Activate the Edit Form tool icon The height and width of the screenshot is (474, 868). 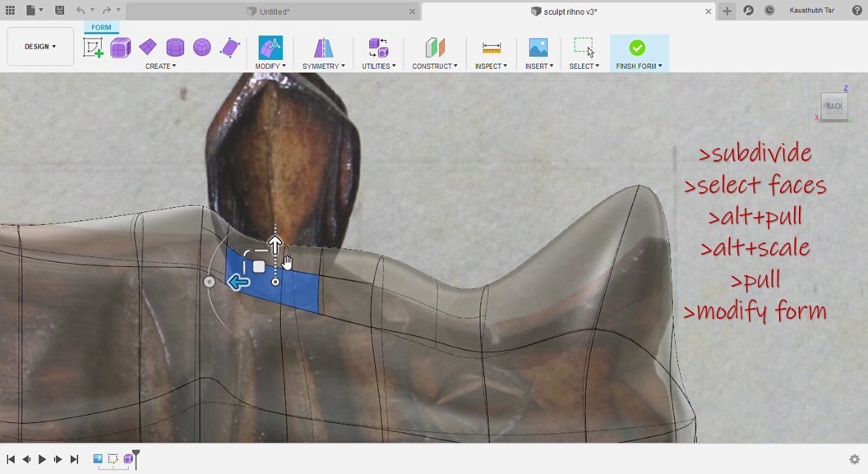point(270,48)
